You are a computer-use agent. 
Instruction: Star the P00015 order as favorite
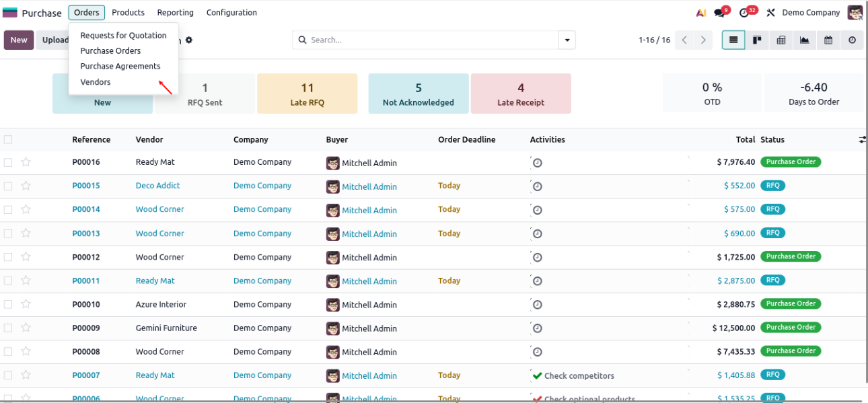pyautogui.click(x=26, y=186)
